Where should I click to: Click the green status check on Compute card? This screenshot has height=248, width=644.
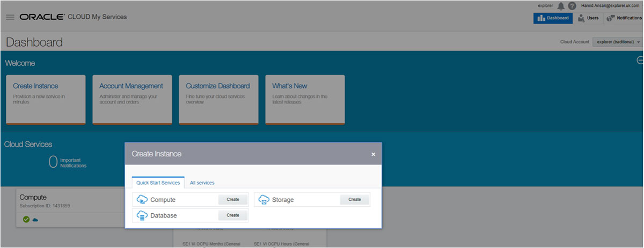coord(26,219)
